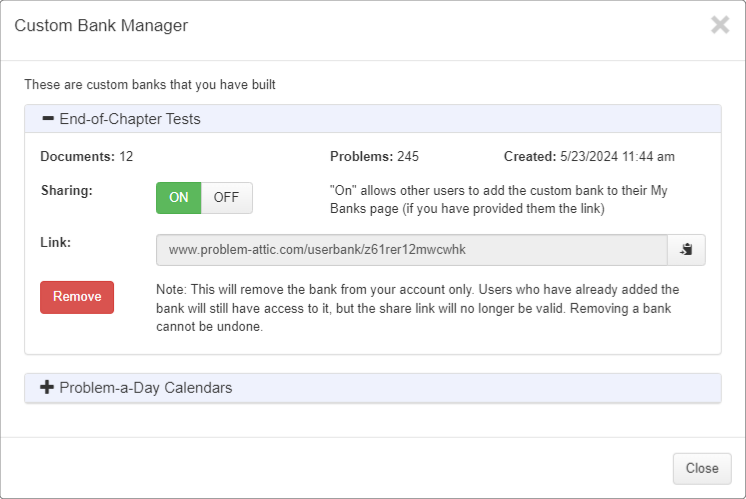
Task: Click the Link: label
Action: point(56,242)
